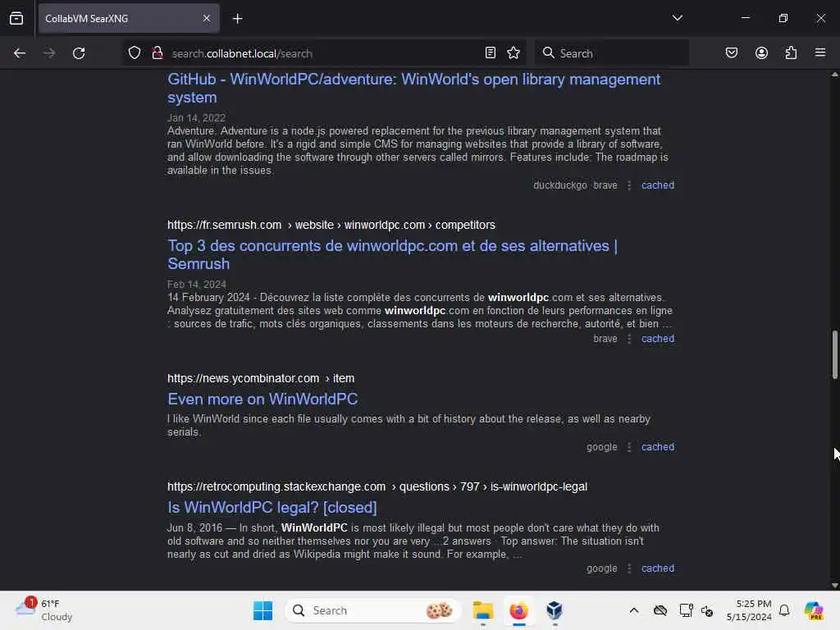Screen dimensions: 840x630
Task: Toggle reader view icon
Action: pyautogui.click(x=491, y=52)
